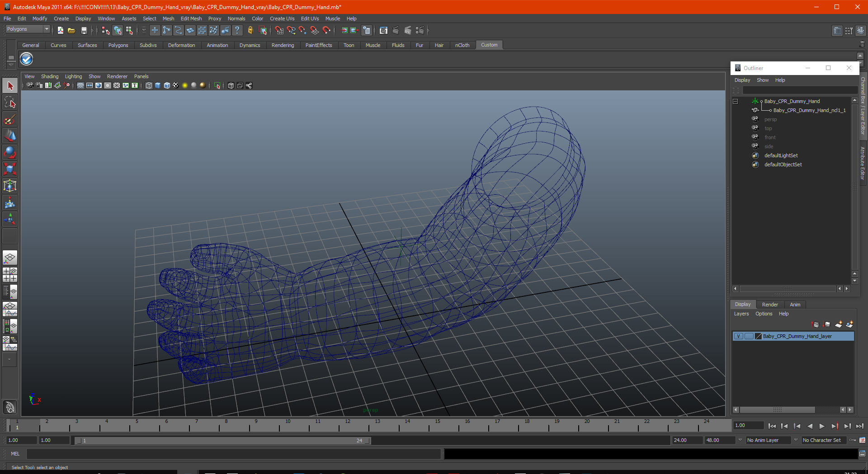
Task: Choose the Scale tool cube icon
Action: point(10,169)
